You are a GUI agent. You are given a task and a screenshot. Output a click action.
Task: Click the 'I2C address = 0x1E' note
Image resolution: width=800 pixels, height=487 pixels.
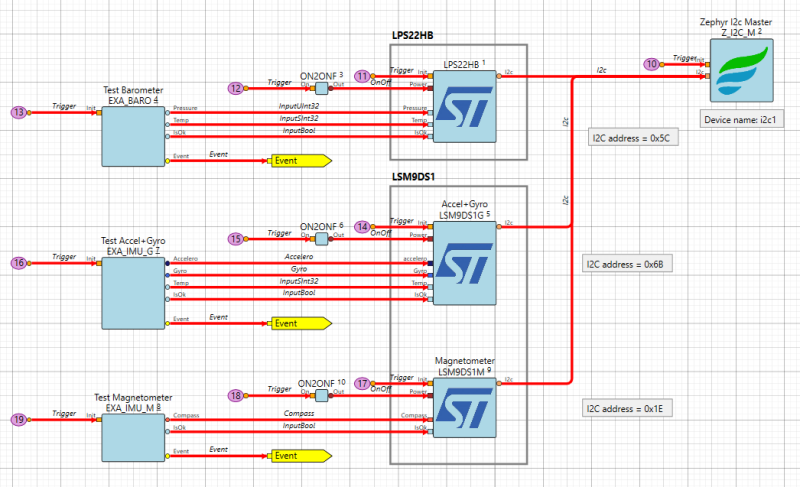pyautogui.click(x=627, y=408)
